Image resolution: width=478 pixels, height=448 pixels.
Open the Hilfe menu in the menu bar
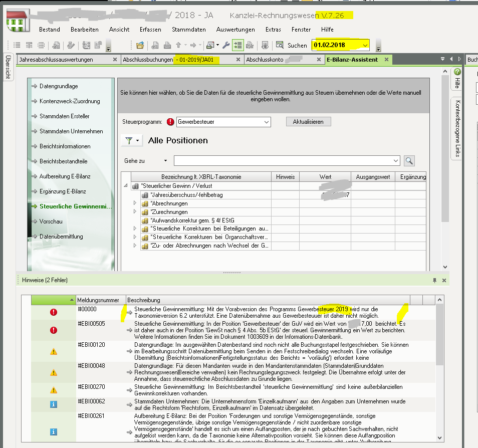[x=327, y=30]
